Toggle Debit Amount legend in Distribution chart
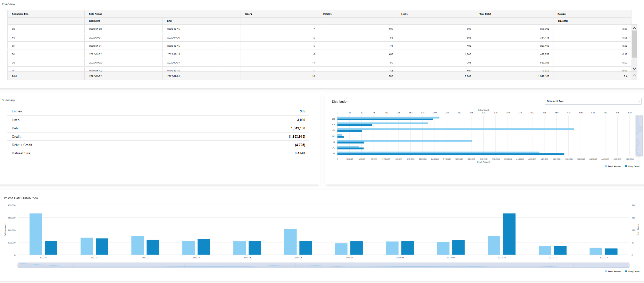 [x=613, y=166]
